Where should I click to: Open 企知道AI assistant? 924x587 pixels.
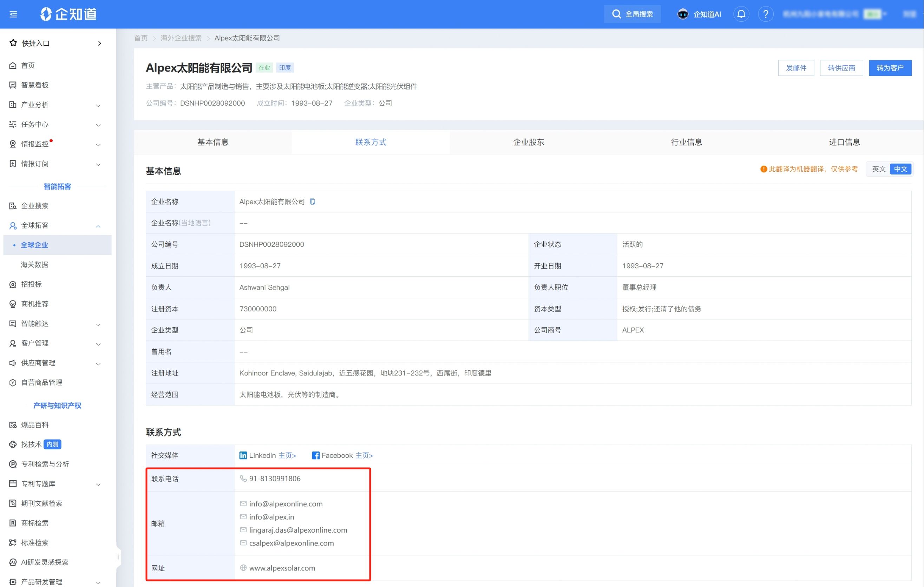click(x=699, y=14)
